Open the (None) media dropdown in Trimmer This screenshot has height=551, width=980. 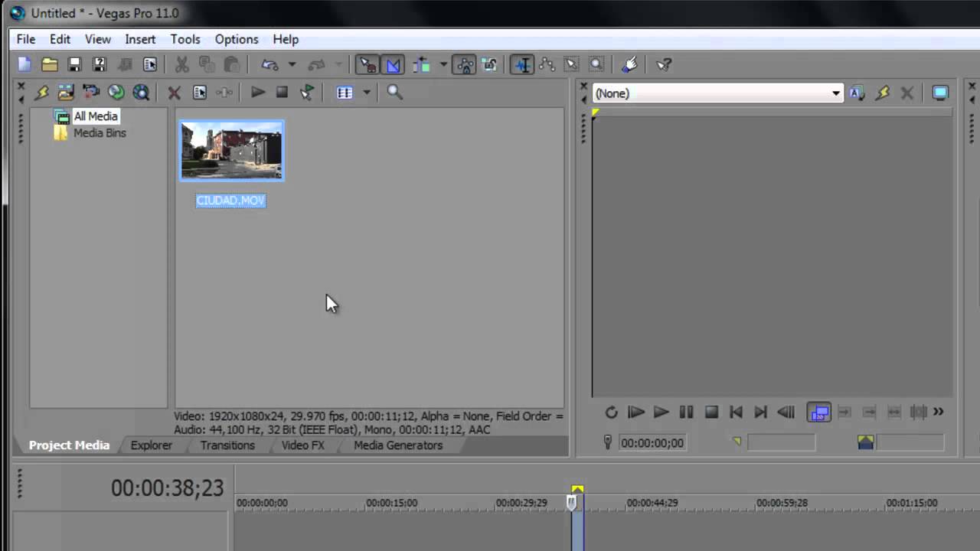click(x=717, y=93)
